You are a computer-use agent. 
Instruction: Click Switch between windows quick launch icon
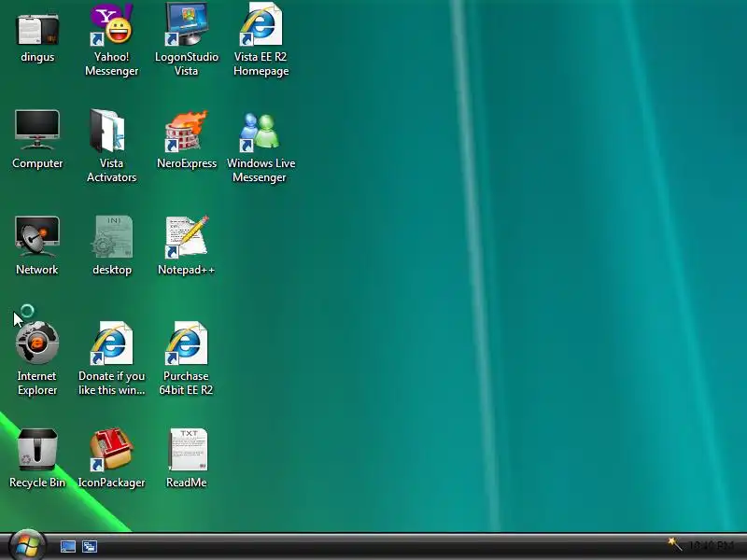90,547
